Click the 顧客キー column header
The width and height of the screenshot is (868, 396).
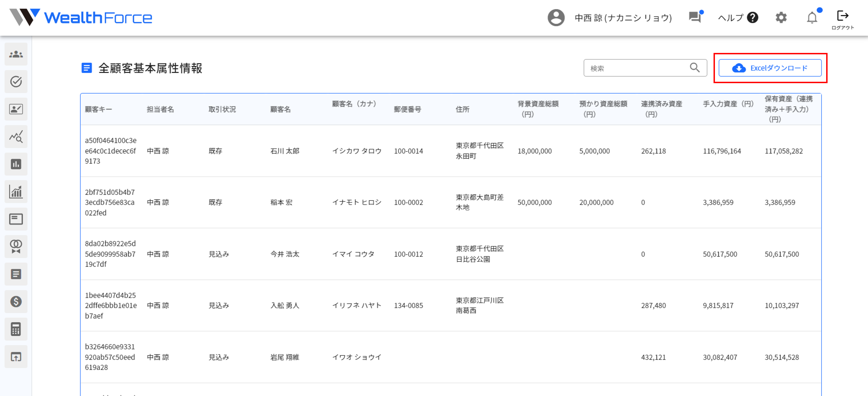(98, 109)
